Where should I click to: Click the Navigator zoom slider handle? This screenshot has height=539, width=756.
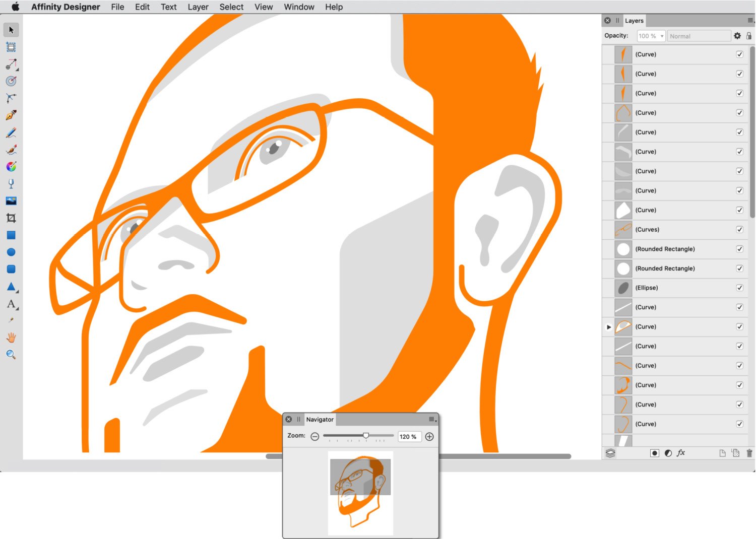pos(366,436)
